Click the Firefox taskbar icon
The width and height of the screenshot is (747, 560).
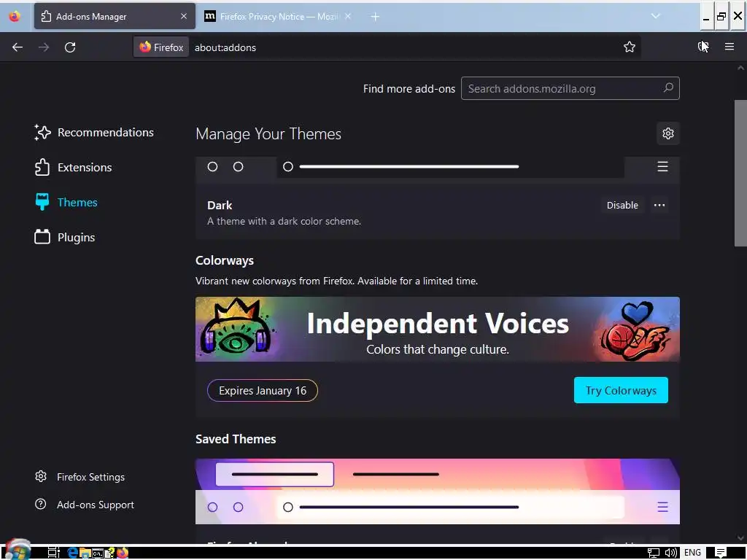pos(123,553)
